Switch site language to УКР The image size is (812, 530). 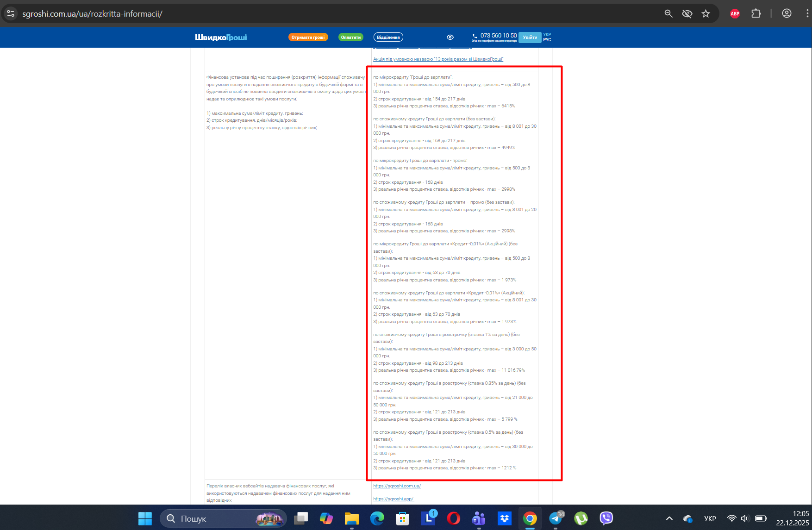coord(547,35)
